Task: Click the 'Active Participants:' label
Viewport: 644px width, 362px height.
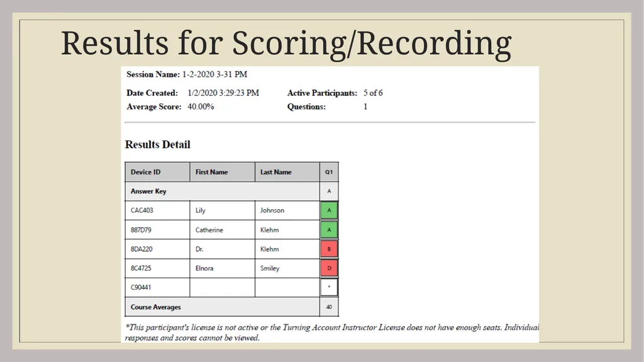Action: [323, 93]
